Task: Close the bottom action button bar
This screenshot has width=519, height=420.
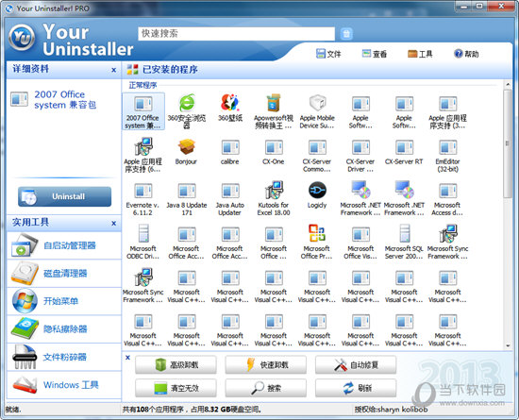Action: coord(127,358)
